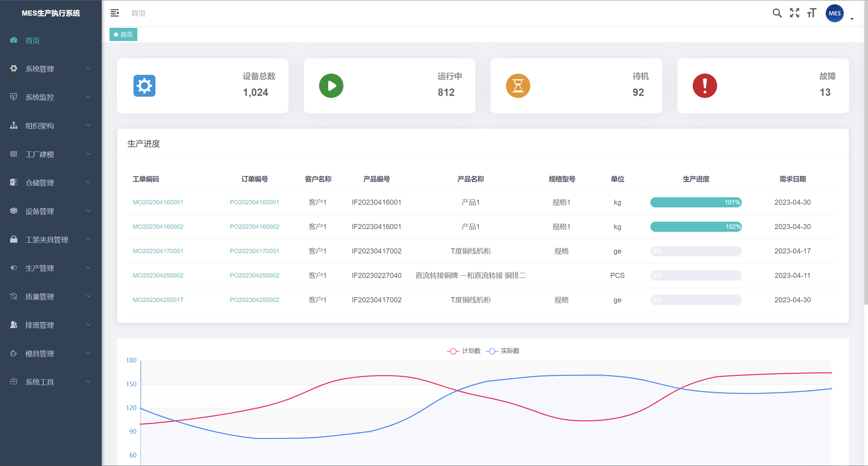Click the MES user avatar
This screenshot has height=466, width=868.
click(x=835, y=13)
